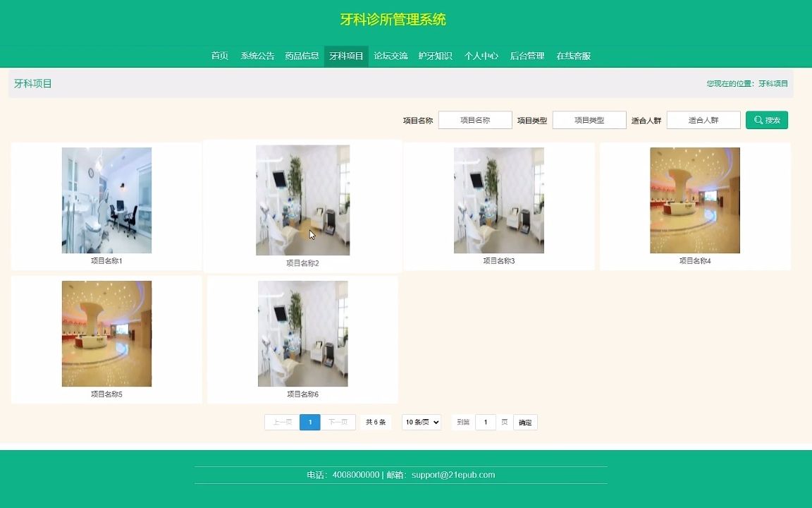
Task: Open the 护牙知识 page
Action: click(436, 56)
